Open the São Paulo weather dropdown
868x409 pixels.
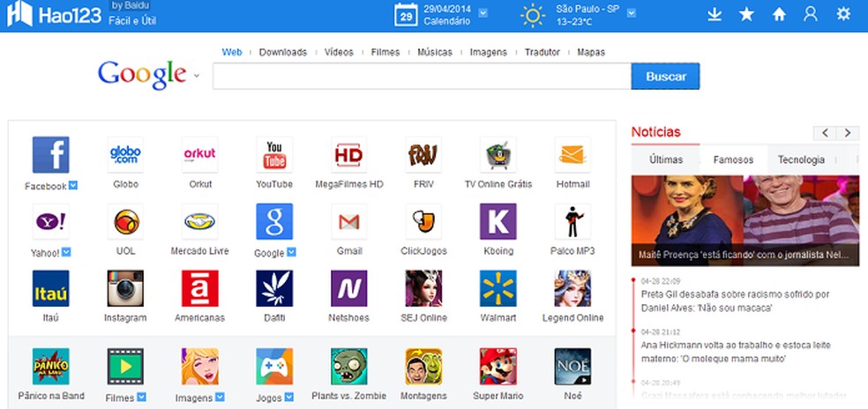pyautogui.click(x=631, y=12)
